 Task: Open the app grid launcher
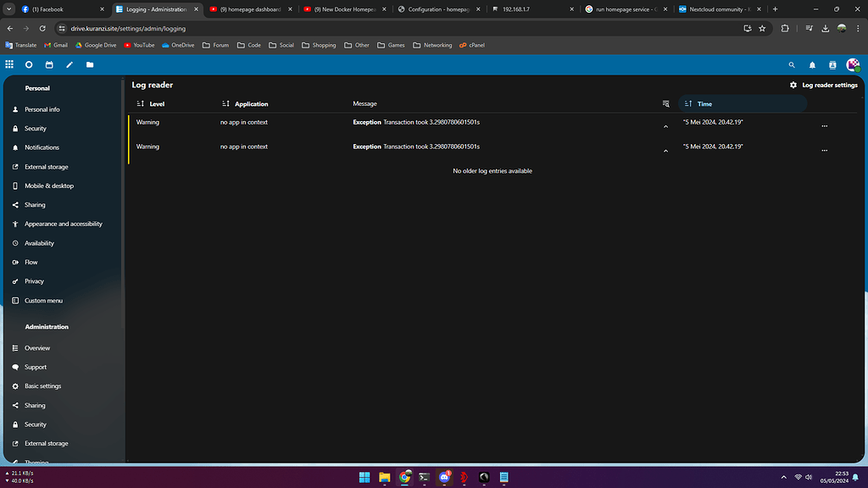(x=9, y=64)
